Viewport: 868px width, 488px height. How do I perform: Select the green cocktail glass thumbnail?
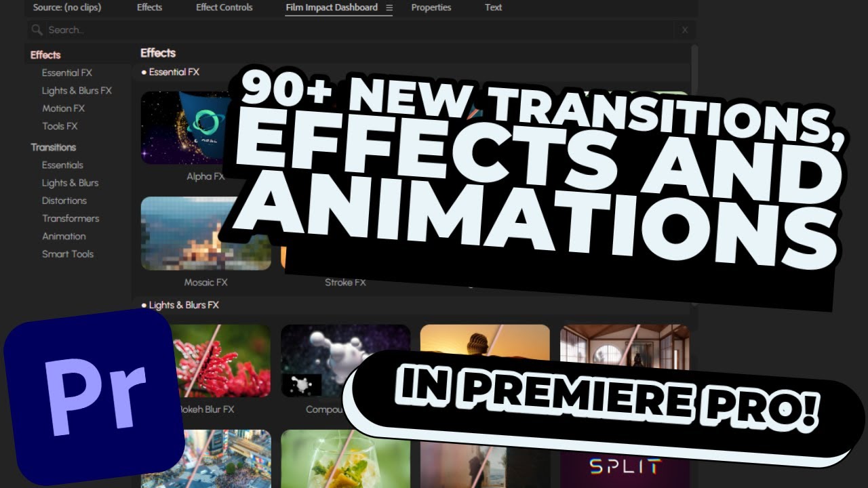(345, 459)
